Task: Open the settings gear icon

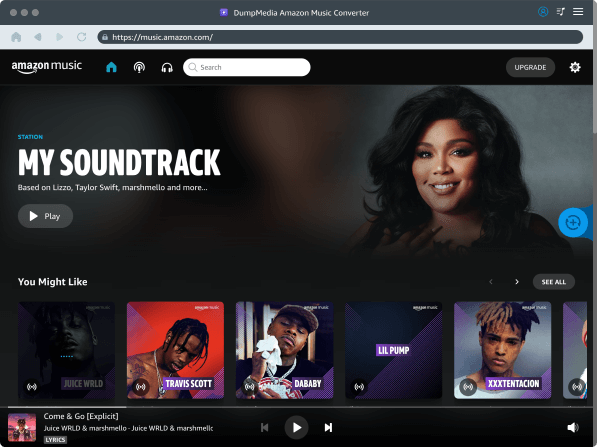Action: coord(575,67)
